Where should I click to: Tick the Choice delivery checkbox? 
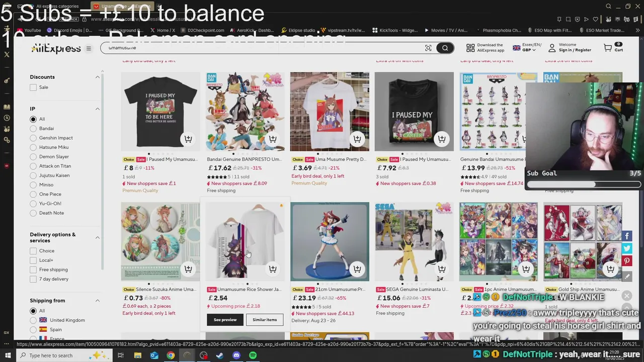tap(33, 251)
